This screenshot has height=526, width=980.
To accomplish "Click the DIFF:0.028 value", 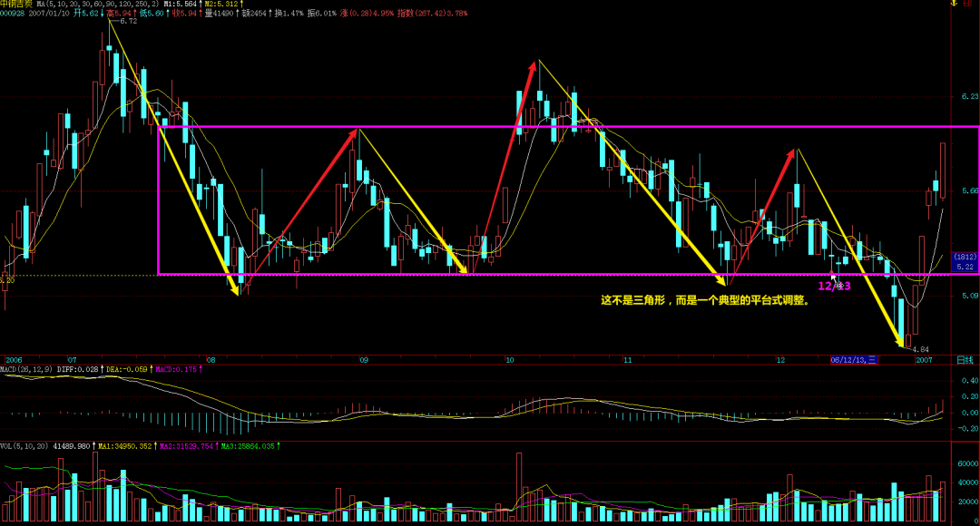I will pos(77,369).
